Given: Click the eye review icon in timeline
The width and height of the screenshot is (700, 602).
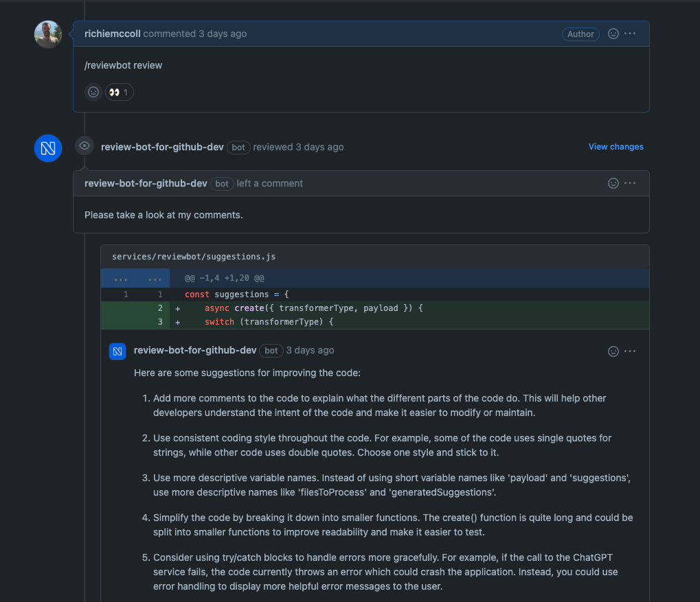Looking at the screenshot, I should click(x=84, y=146).
